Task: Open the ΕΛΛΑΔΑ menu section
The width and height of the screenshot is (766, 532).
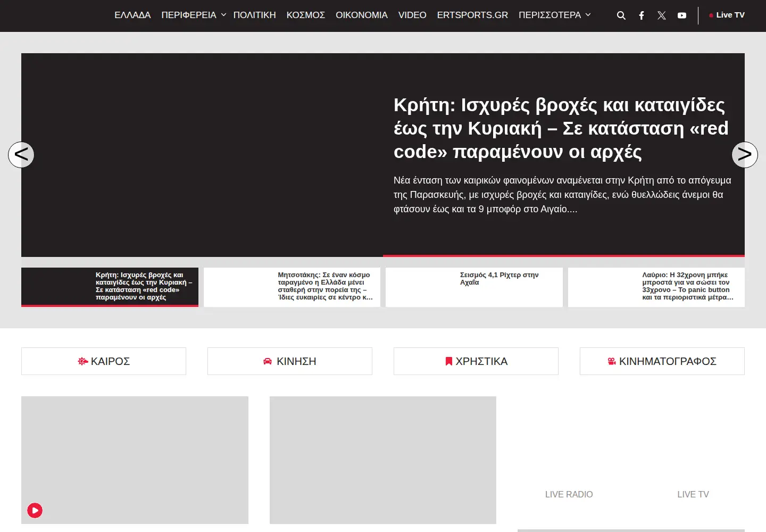Action: coord(132,15)
